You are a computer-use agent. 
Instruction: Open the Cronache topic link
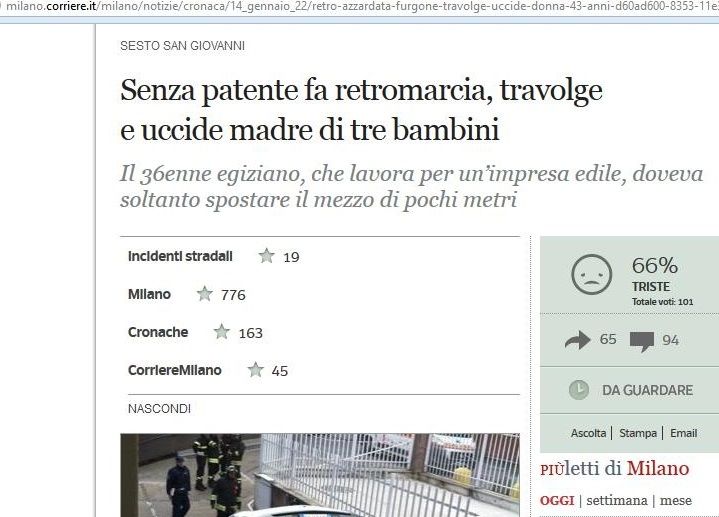tap(158, 332)
